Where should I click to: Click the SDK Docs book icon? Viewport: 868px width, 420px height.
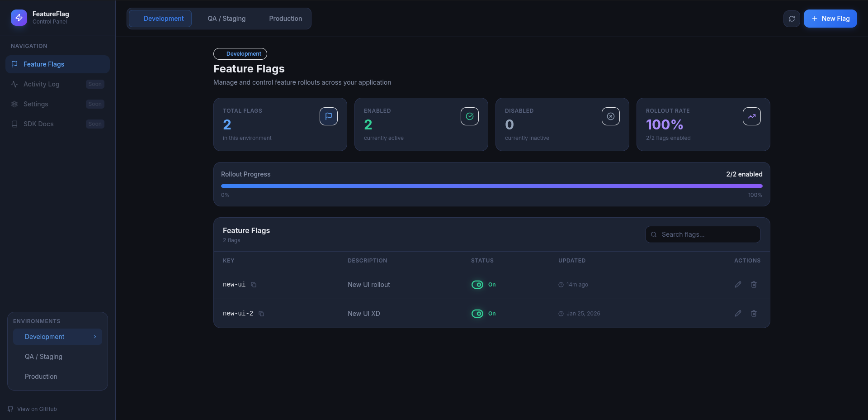tap(14, 124)
